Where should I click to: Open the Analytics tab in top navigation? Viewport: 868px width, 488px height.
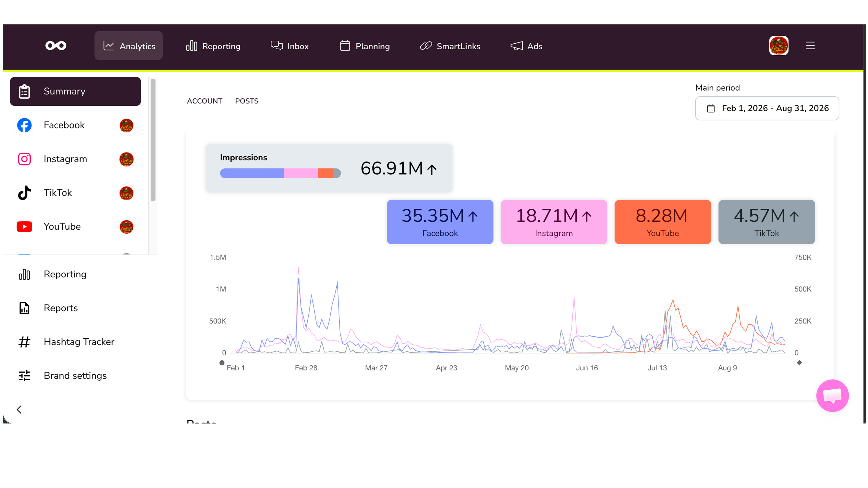click(x=128, y=46)
